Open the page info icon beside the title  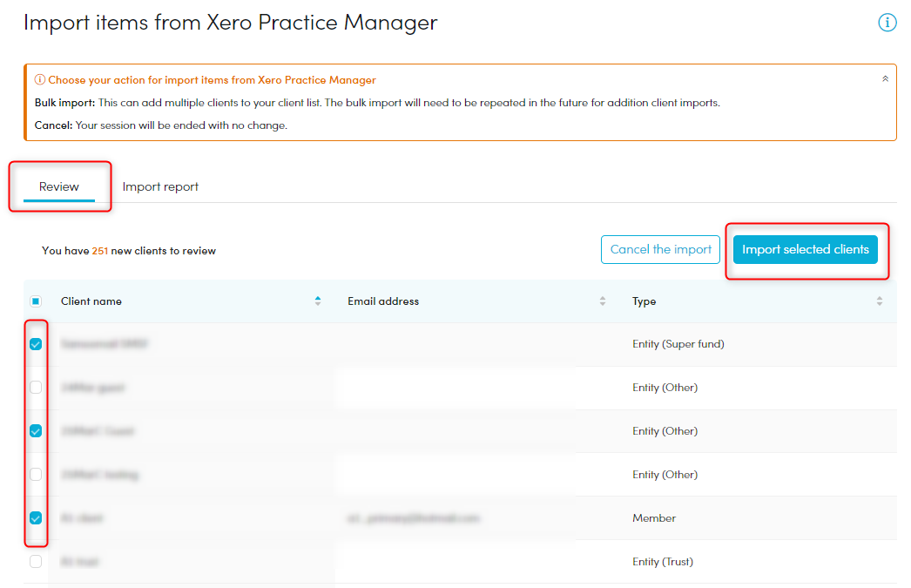coord(887,23)
